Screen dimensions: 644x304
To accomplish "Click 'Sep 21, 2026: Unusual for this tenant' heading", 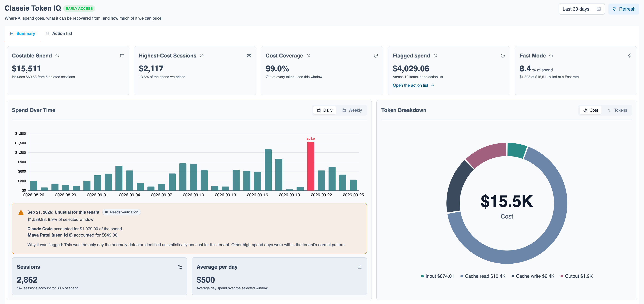I will click(x=63, y=212).
